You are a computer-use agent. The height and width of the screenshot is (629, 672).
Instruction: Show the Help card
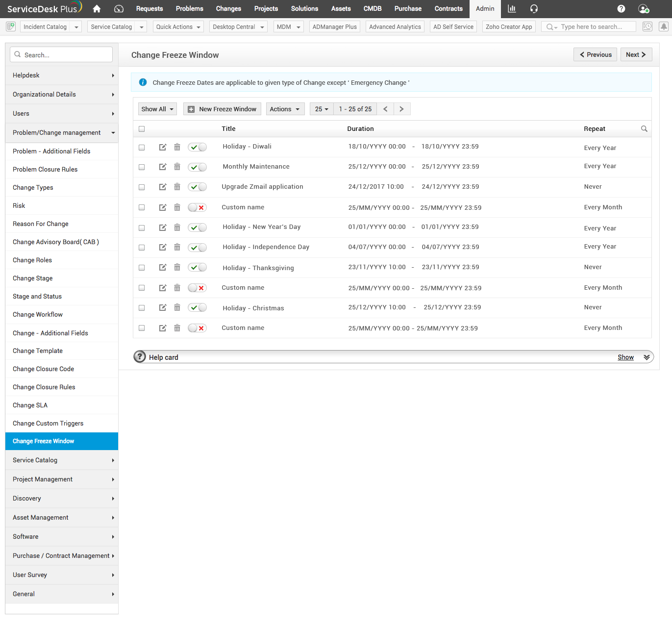tap(625, 357)
